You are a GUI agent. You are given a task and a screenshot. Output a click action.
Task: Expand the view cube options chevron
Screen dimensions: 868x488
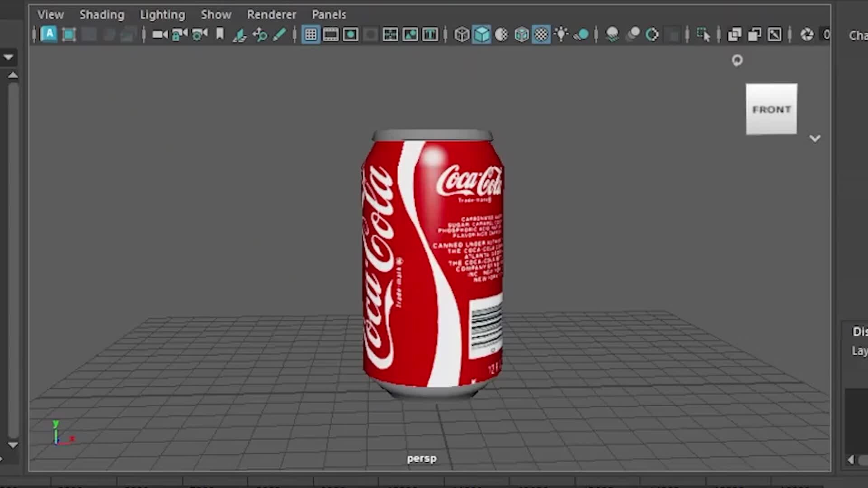pos(815,138)
